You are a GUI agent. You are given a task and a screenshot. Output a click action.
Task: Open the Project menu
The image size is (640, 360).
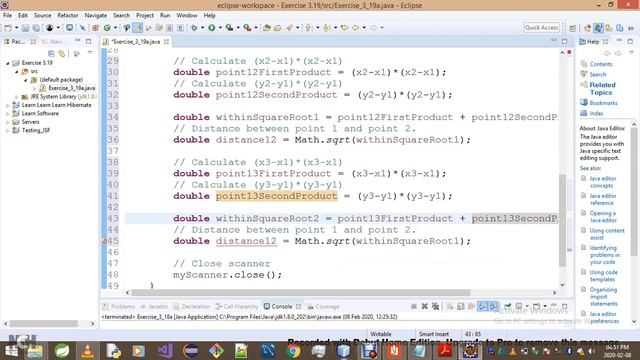pyautogui.click(x=145, y=15)
